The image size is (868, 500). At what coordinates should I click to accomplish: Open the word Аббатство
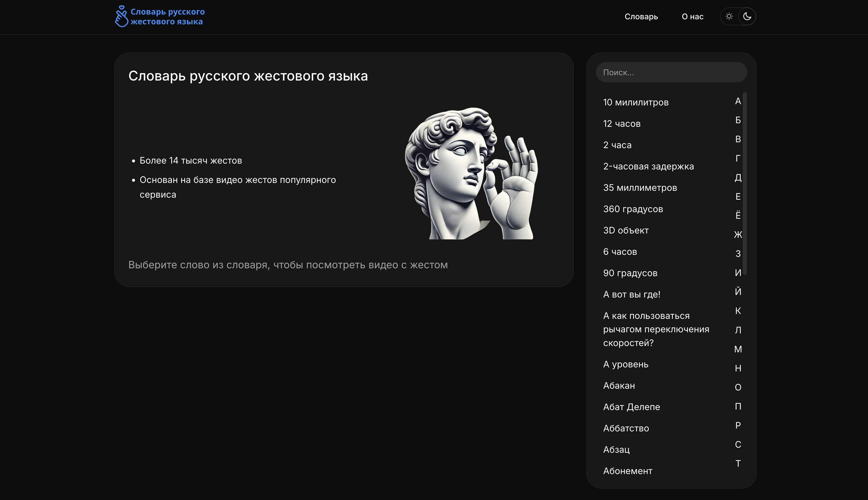[x=626, y=428]
